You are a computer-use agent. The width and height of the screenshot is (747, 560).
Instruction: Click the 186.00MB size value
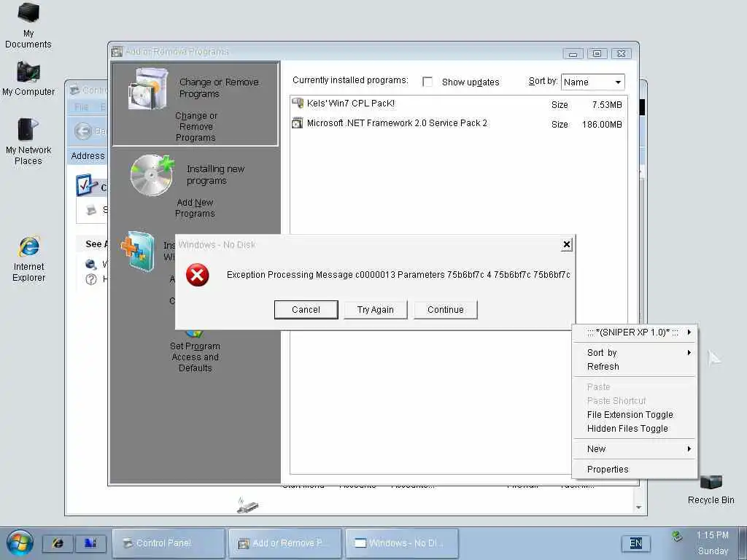click(x=602, y=125)
